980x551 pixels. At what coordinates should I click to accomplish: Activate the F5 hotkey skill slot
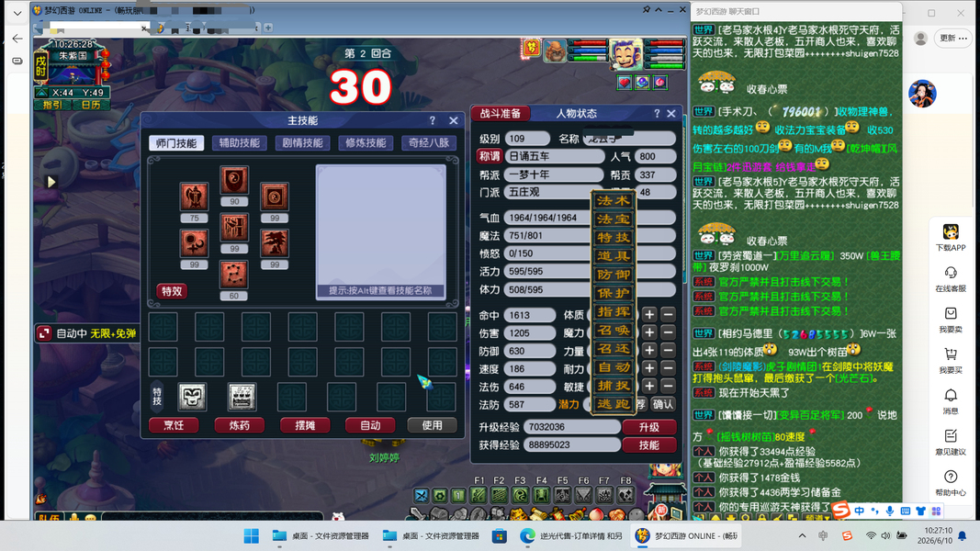(x=562, y=495)
